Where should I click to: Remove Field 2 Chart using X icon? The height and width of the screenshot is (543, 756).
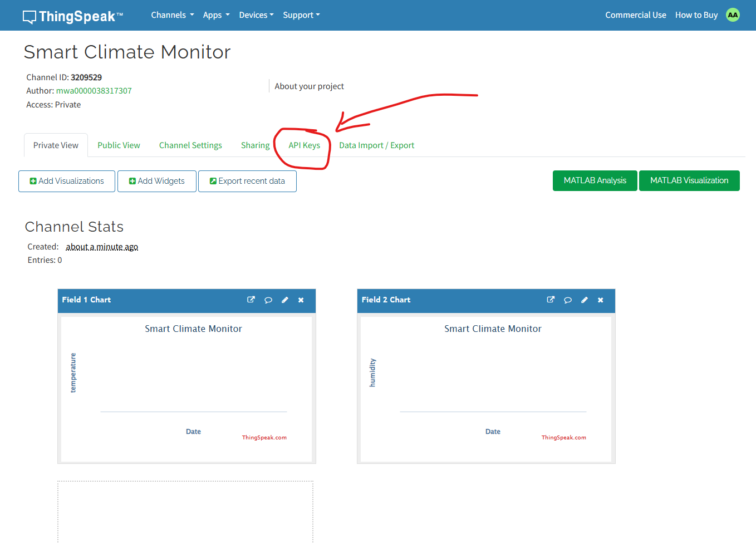point(601,300)
